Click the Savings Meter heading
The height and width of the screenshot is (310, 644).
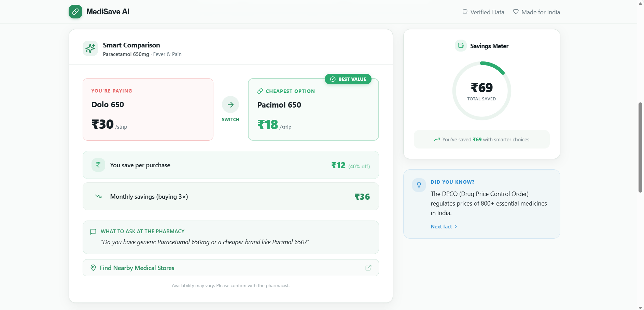(x=489, y=46)
